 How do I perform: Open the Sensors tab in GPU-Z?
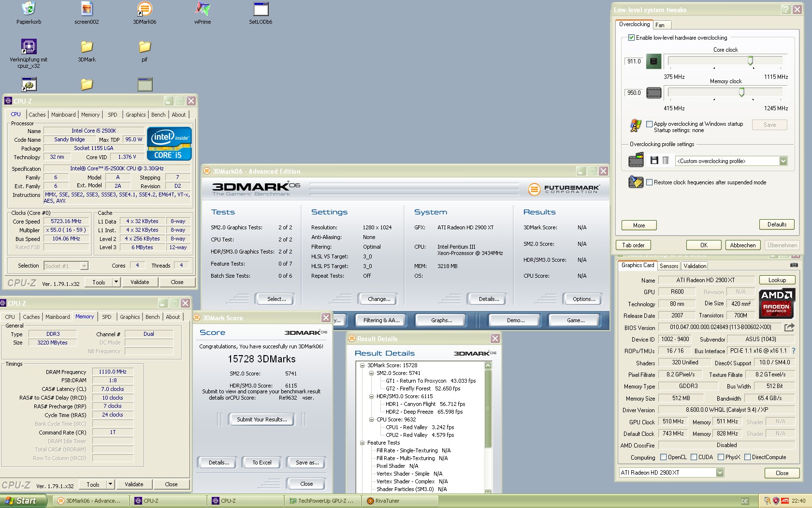click(669, 266)
